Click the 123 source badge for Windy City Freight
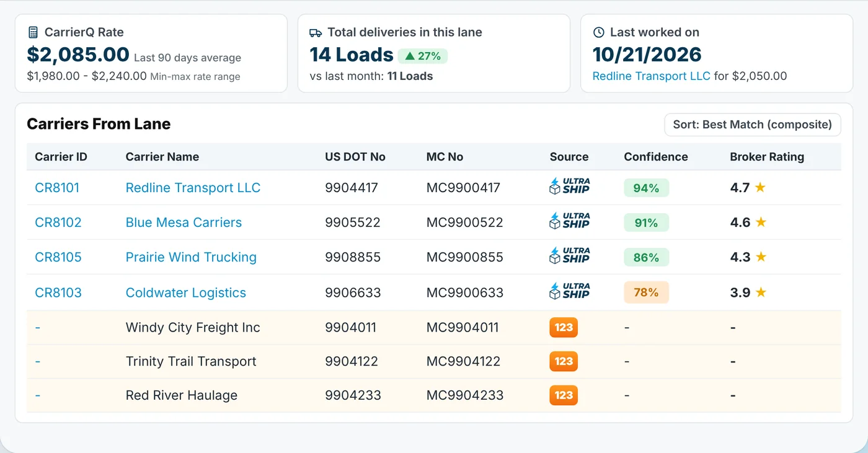868x453 pixels. coord(564,327)
